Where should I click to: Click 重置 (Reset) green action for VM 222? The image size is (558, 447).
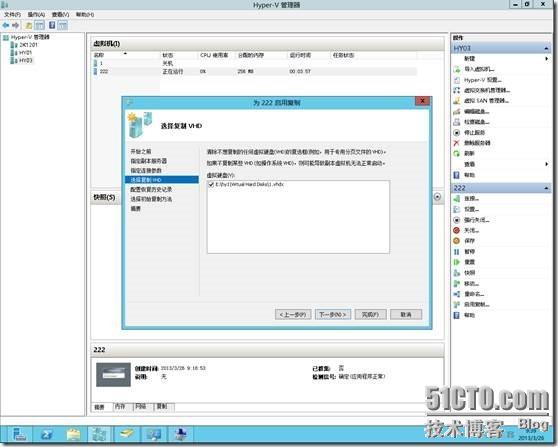tap(469, 262)
